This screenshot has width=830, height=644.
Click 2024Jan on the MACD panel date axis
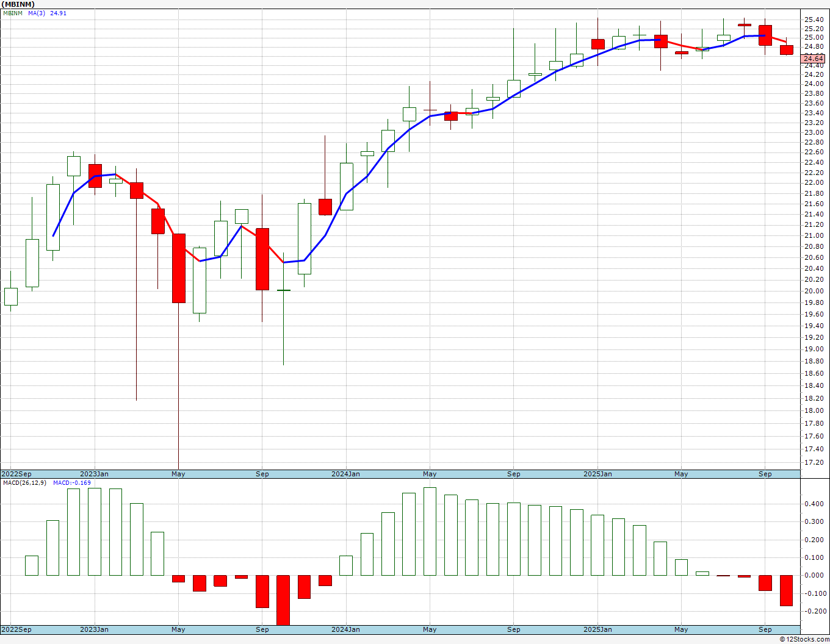point(345,629)
